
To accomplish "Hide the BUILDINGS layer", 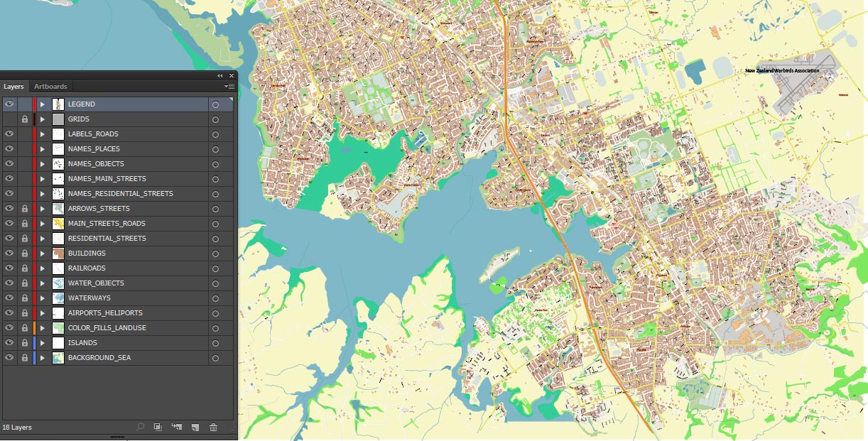I will [9, 254].
